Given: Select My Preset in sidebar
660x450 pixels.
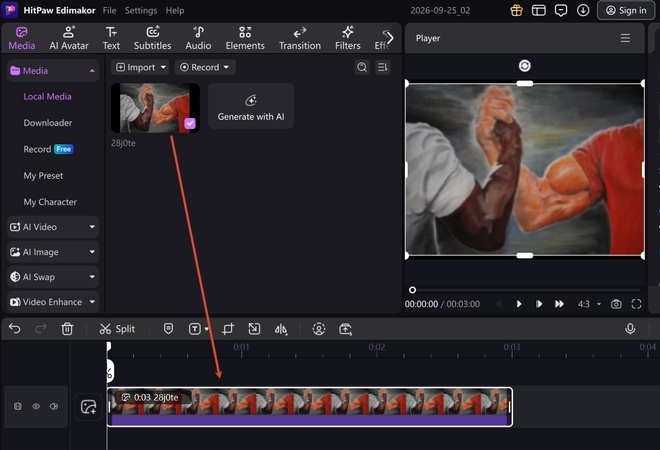Looking at the screenshot, I should tap(43, 176).
